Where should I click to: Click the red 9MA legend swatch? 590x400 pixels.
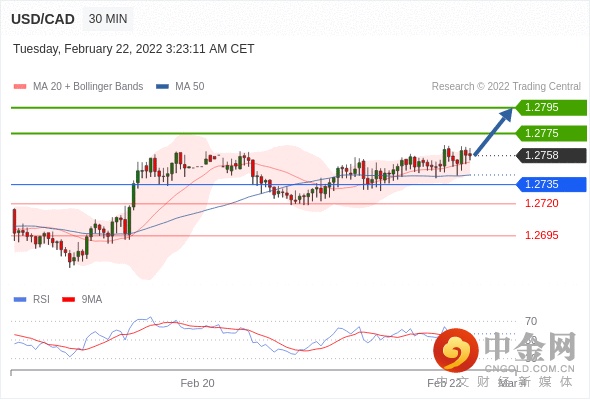(x=68, y=300)
